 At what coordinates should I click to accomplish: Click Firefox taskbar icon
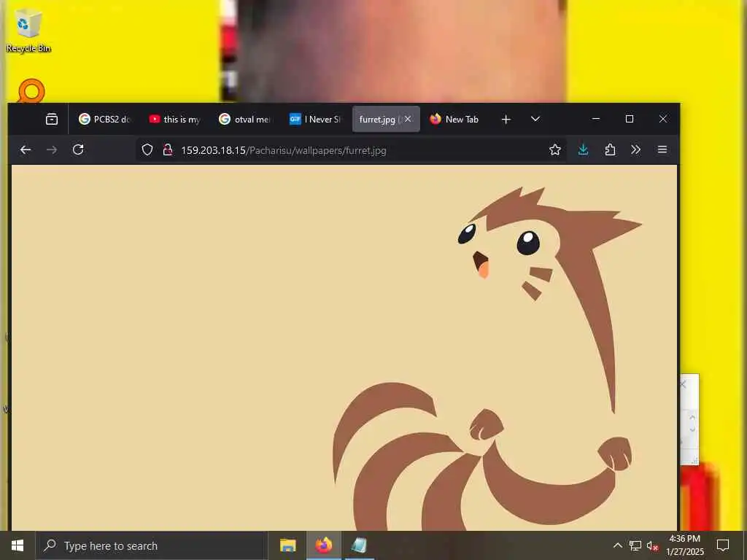tap(323, 545)
